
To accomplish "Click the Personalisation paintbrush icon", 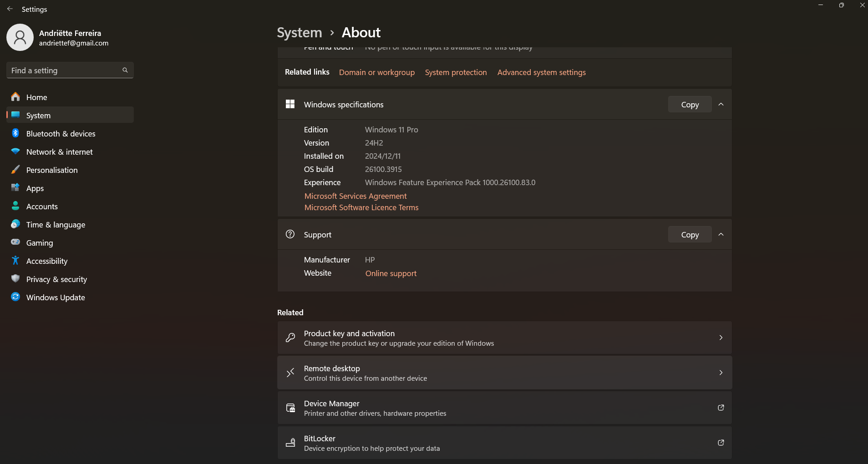I will coord(15,170).
